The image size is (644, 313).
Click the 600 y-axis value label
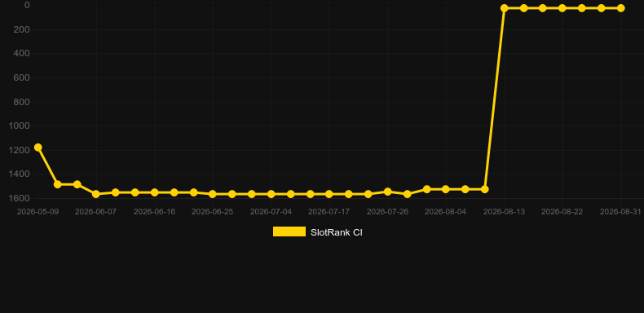(21, 77)
